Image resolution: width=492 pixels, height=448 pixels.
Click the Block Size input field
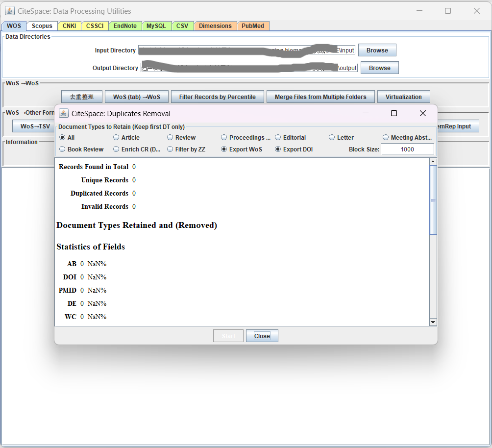(407, 149)
